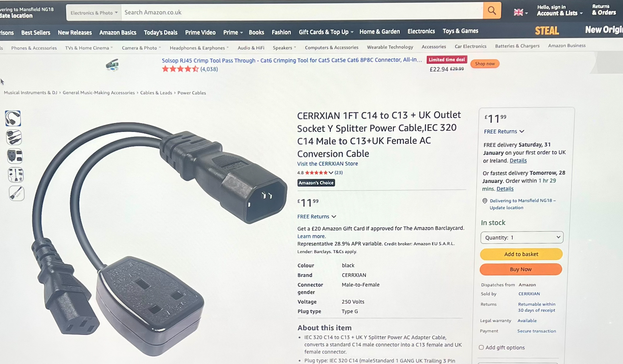Click the crimp tool ad image
Screen dimensions: 623x364
pyautogui.click(x=112, y=65)
